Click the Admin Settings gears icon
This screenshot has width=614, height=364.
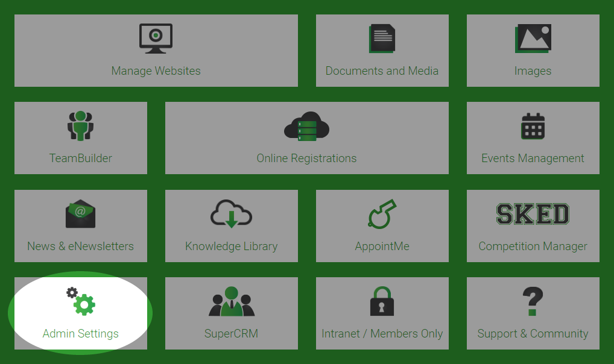pos(81,301)
